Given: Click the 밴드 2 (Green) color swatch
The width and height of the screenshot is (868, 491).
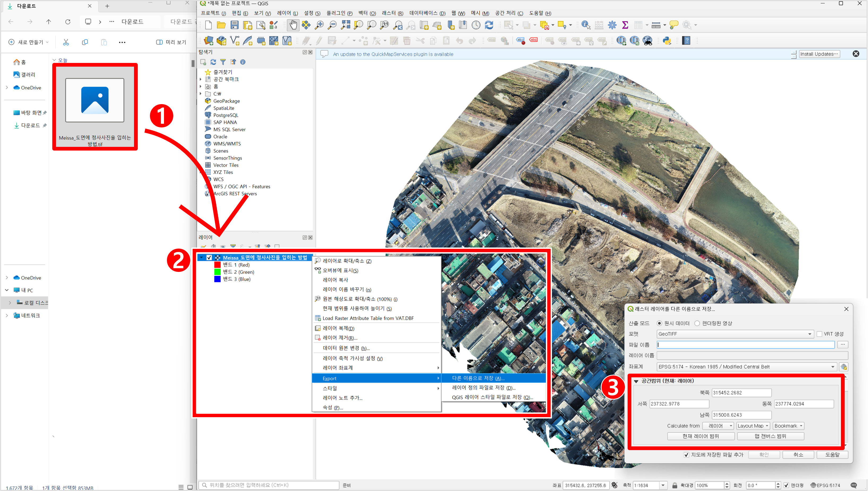Looking at the screenshot, I should click(217, 272).
